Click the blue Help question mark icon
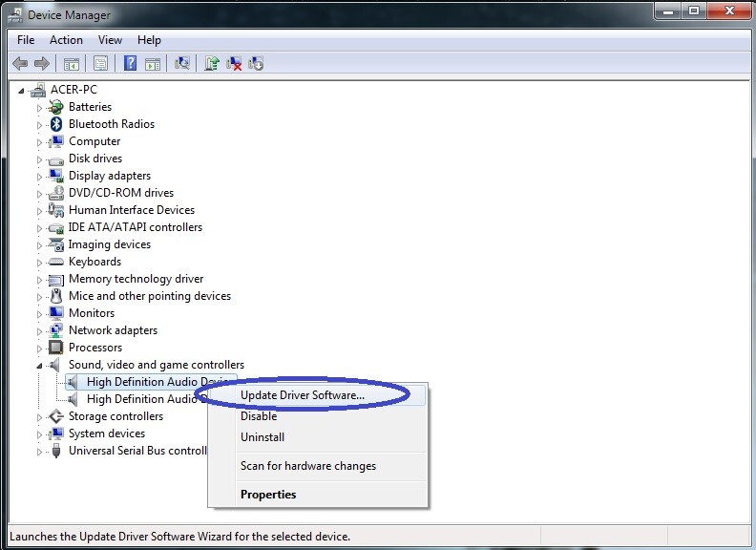 [130, 63]
